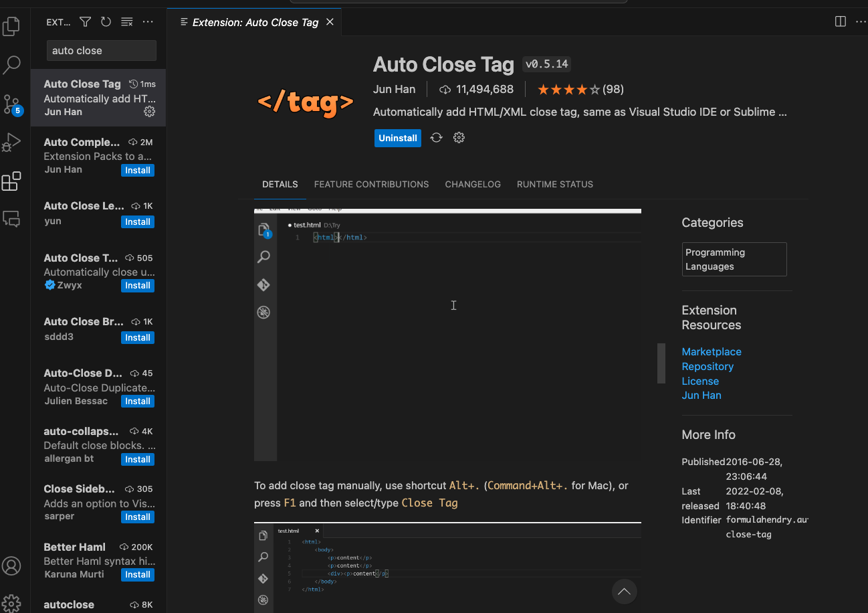This screenshot has width=868, height=613.
Task: Install Auto-Close D... by Julien Bessac
Action: click(138, 401)
